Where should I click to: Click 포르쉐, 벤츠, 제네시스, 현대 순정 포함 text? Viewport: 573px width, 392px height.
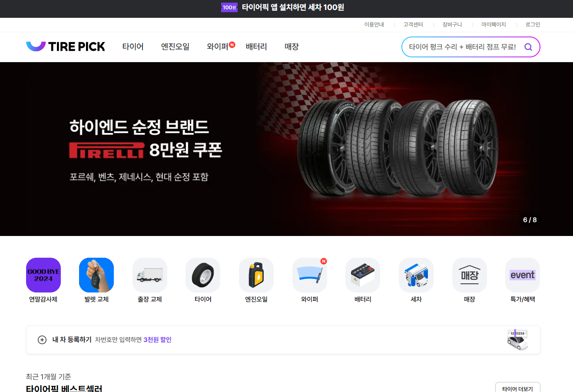pos(139,177)
